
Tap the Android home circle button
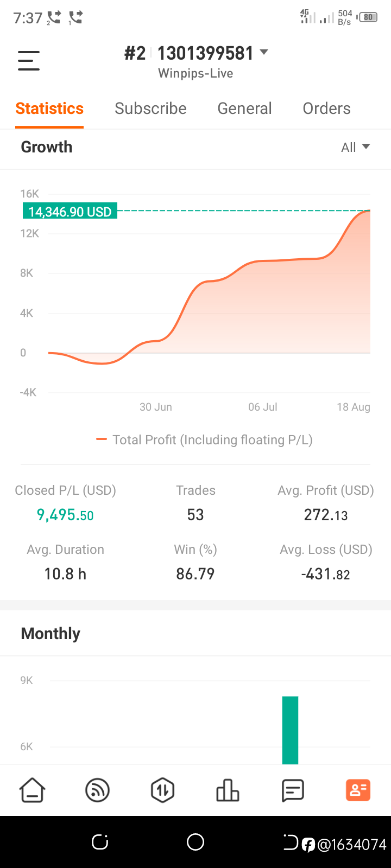tap(195, 842)
